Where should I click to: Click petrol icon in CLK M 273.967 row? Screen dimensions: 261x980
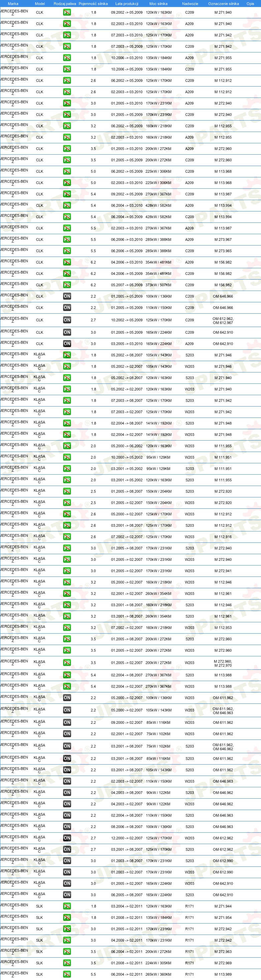(x=67, y=240)
